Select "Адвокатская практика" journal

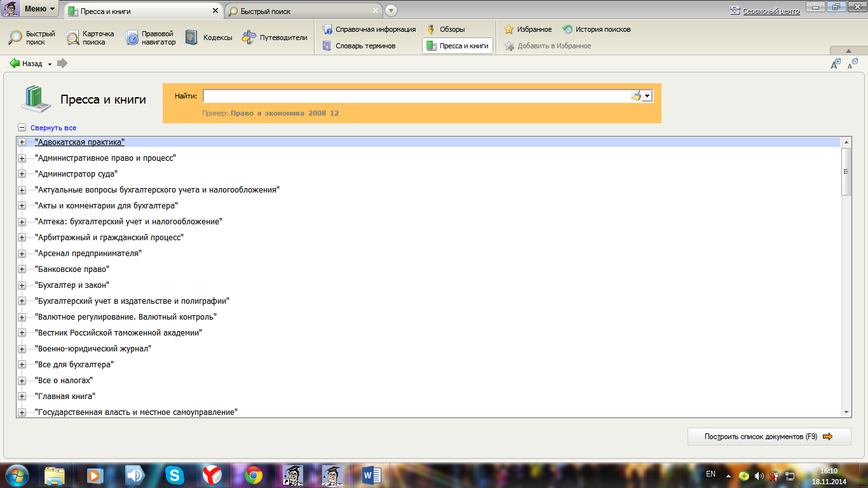click(x=79, y=142)
